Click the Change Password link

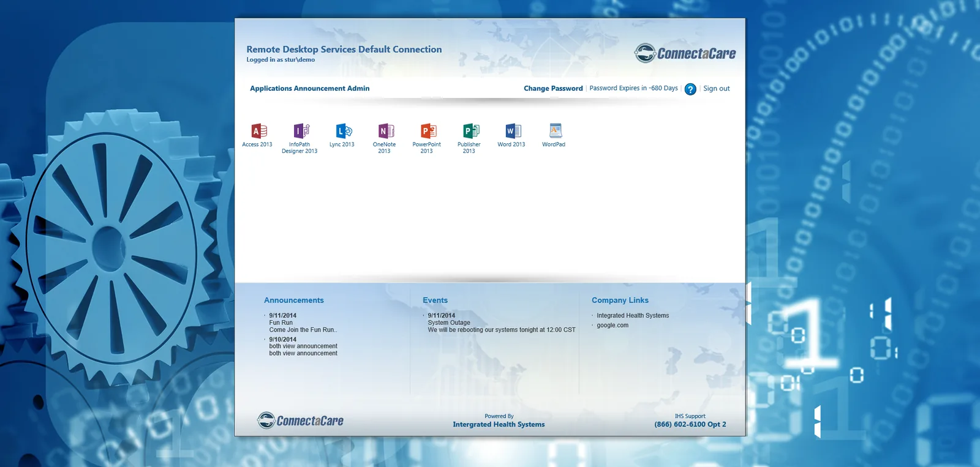[x=553, y=89]
